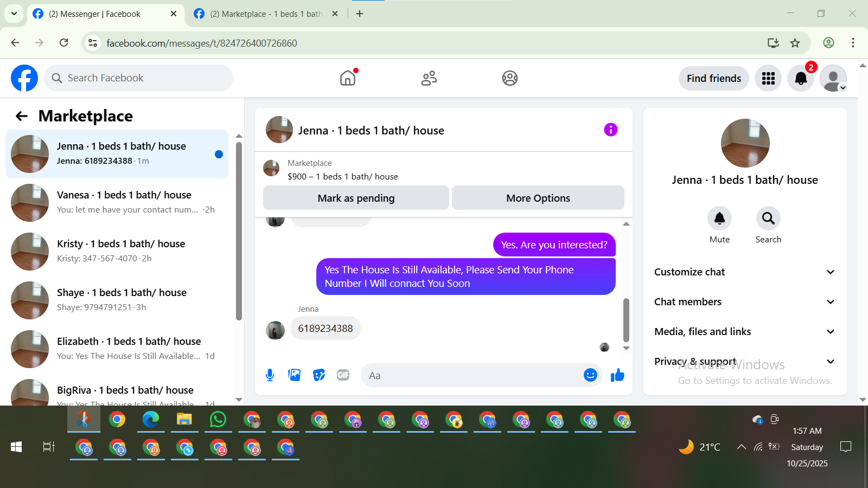Bookmark this page with star icon
The image size is (868, 488).
pos(795,43)
